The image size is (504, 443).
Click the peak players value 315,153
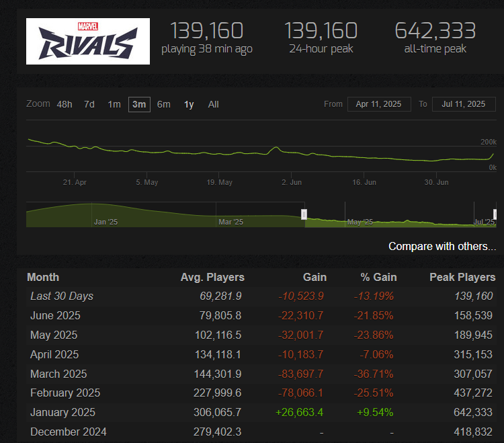coord(473,354)
